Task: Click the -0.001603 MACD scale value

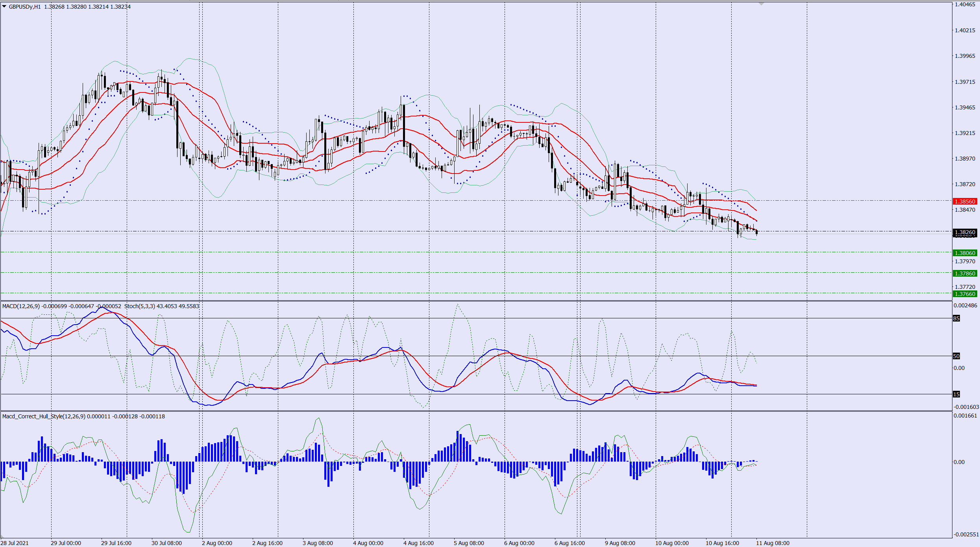Action: tap(966, 407)
